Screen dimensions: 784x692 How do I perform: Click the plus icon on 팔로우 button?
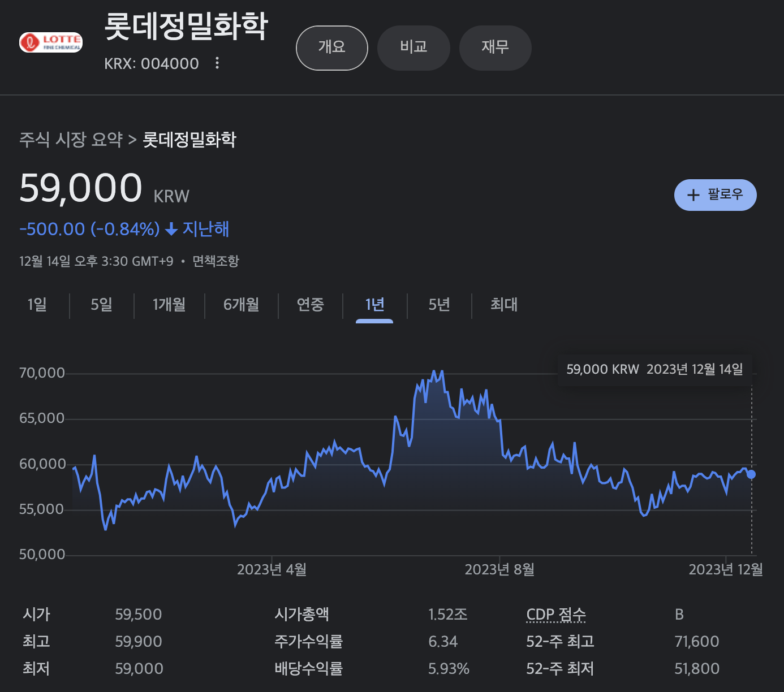[693, 195]
